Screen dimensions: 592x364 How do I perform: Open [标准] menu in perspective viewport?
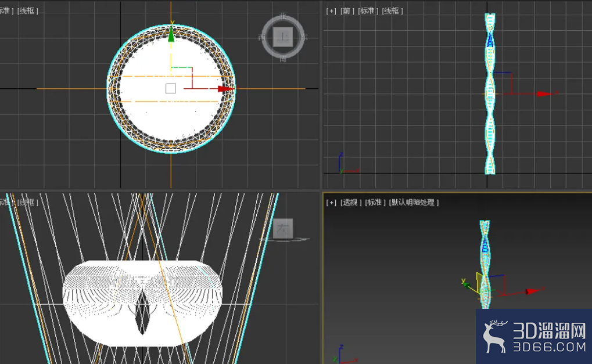[375, 203]
